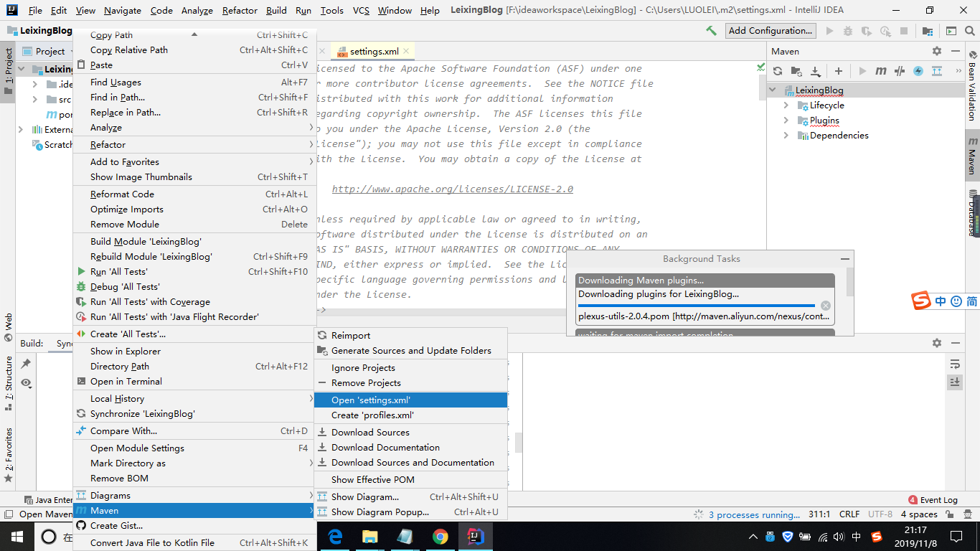Cancel the plugin download task
Viewport: 980px width, 551px height.
tap(825, 306)
